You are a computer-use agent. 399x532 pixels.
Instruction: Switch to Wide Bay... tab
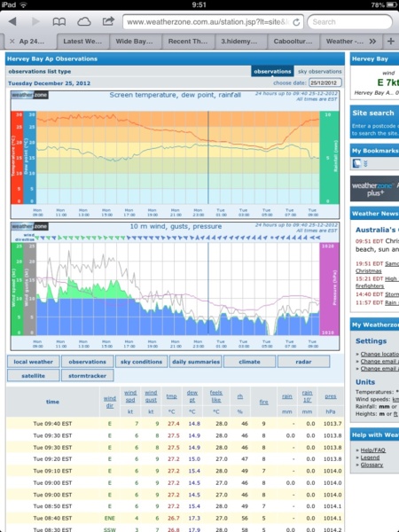click(135, 42)
